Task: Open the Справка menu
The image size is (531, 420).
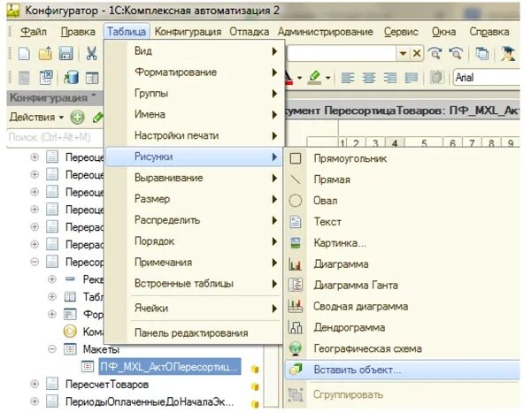Action: [x=489, y=32]
